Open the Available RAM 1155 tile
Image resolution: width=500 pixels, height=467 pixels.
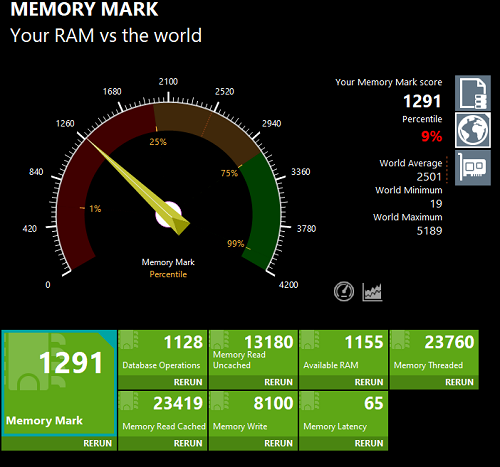[344, 353]
